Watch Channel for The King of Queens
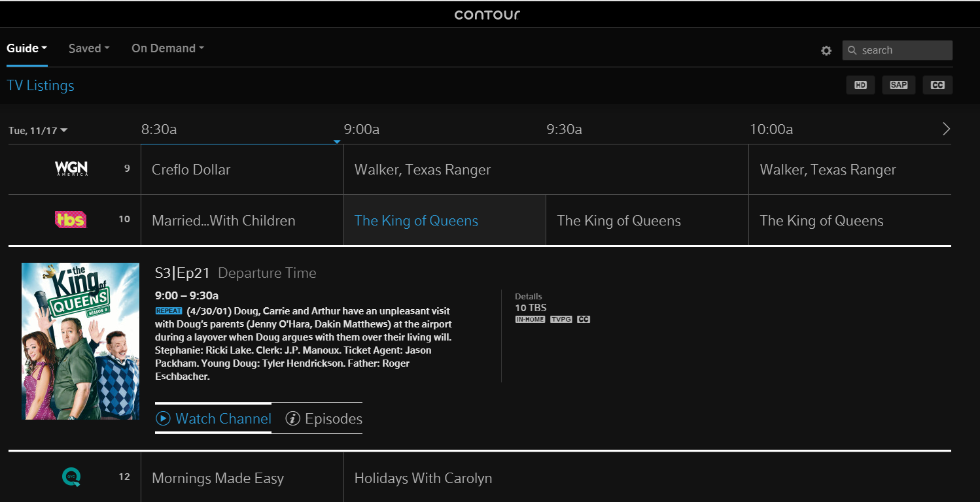This screenshot has height=502, width=980. [213, 418]
